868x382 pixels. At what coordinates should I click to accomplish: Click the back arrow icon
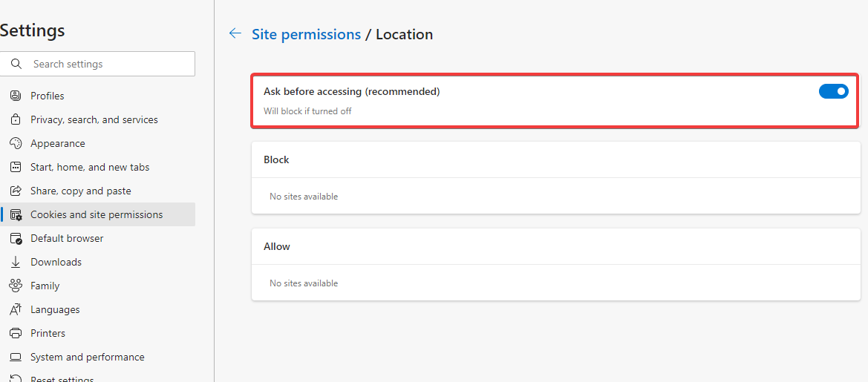point(235,33)
